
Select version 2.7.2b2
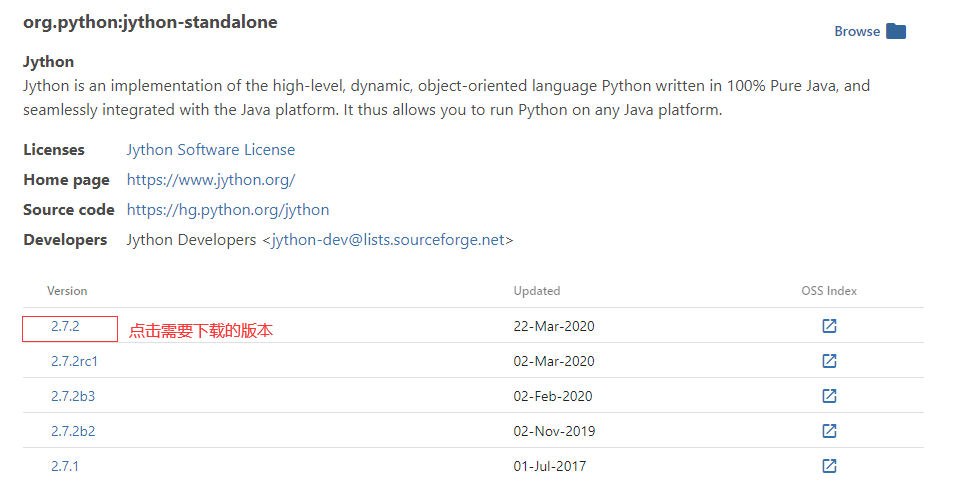click(x=73, y=431)
